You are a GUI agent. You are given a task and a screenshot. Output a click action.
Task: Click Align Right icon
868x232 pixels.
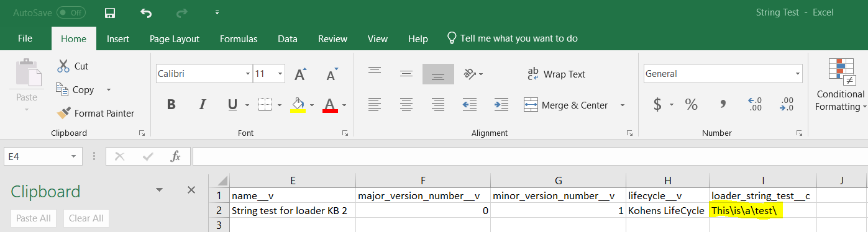(438, 105)
